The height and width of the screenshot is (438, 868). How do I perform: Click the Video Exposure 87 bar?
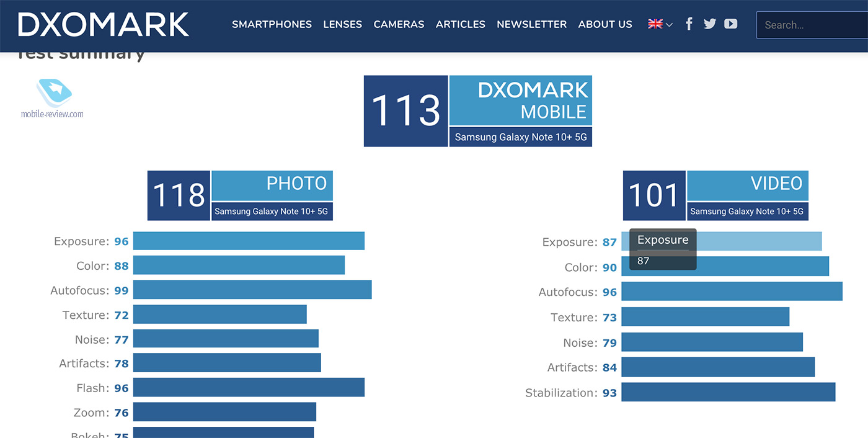(x=722, y=241)
